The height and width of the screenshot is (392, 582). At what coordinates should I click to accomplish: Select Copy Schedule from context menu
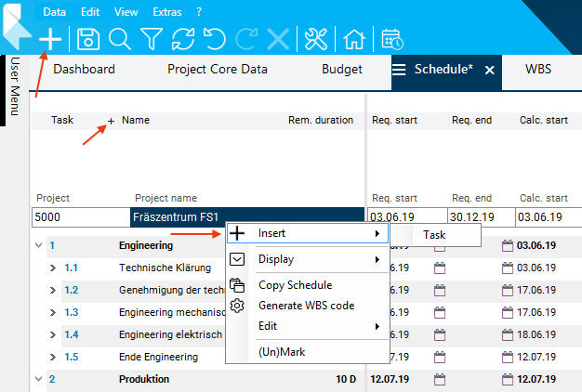[x=295, y=285]
